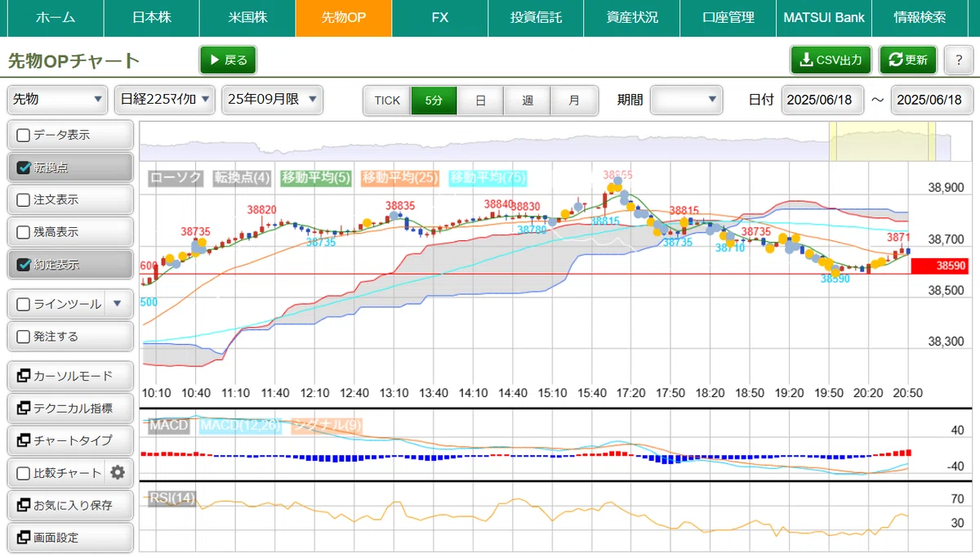Expand the 日経225マイクロ product dropdown
The width and height of the screenshot is (980, 558).
coord(165,100)
